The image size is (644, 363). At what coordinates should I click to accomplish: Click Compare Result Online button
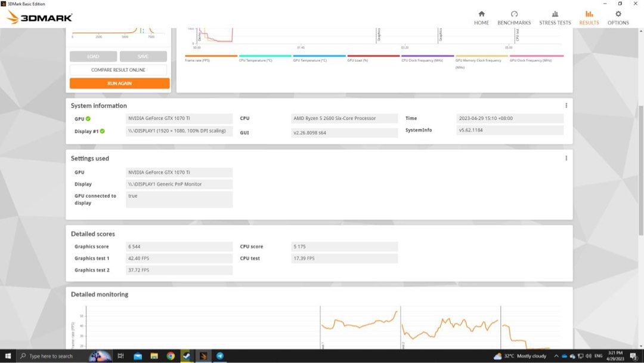click(x=119, y=70)
